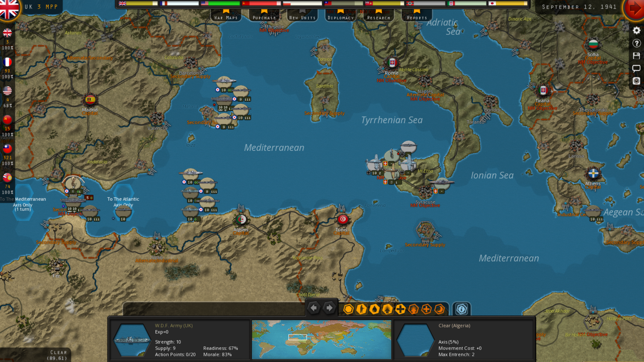The width and height of the screenshot is (644, 362).
Task: Toggle the hex grid overlay icon
Action: tap(348, 309)
